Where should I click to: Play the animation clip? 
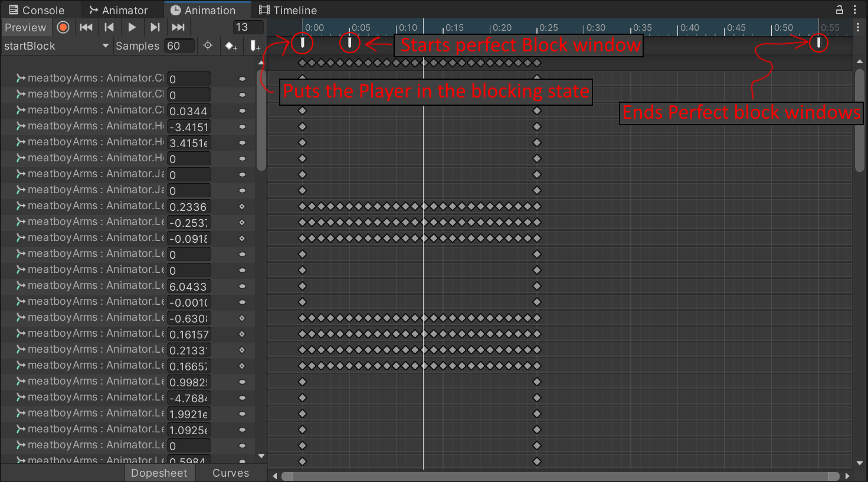click(132, 27)
